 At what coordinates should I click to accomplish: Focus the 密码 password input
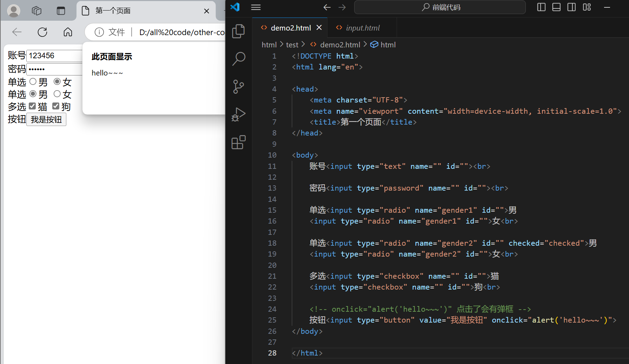pos(54,69)
